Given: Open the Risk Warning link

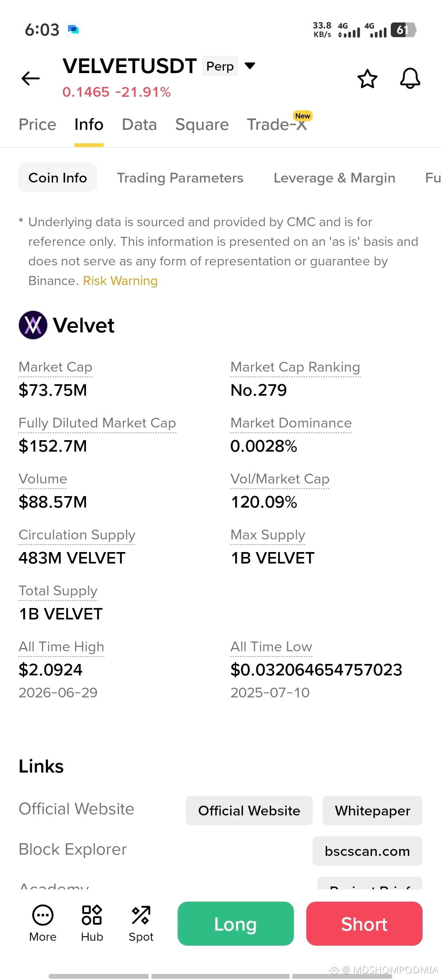Looking at the screenshot, I should [x=120, y=281].
